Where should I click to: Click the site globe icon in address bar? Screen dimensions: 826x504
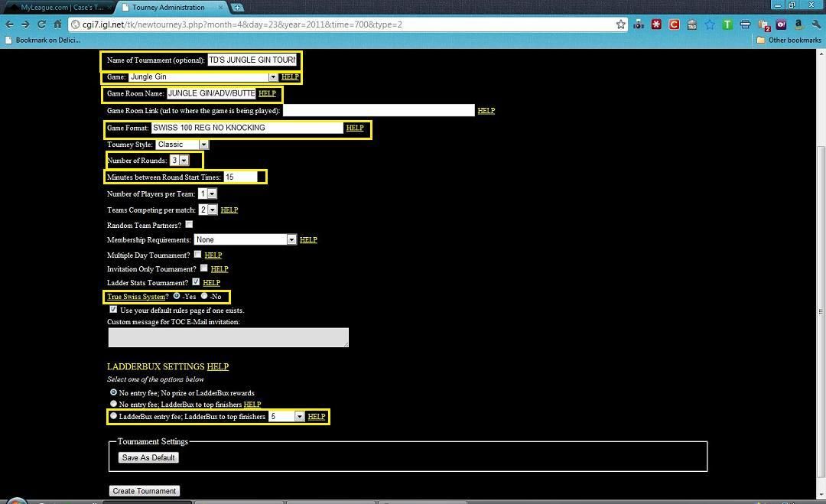75,24
